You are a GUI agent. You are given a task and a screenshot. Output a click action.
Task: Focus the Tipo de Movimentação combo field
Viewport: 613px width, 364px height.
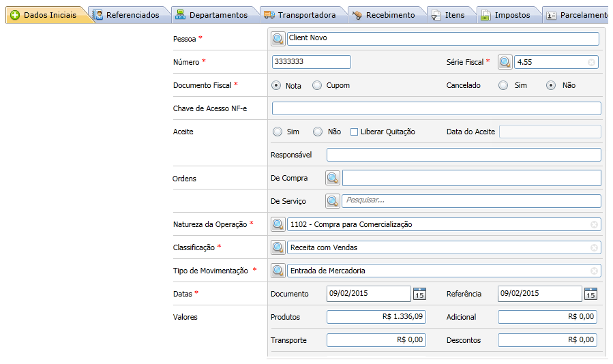pos(444,271)
